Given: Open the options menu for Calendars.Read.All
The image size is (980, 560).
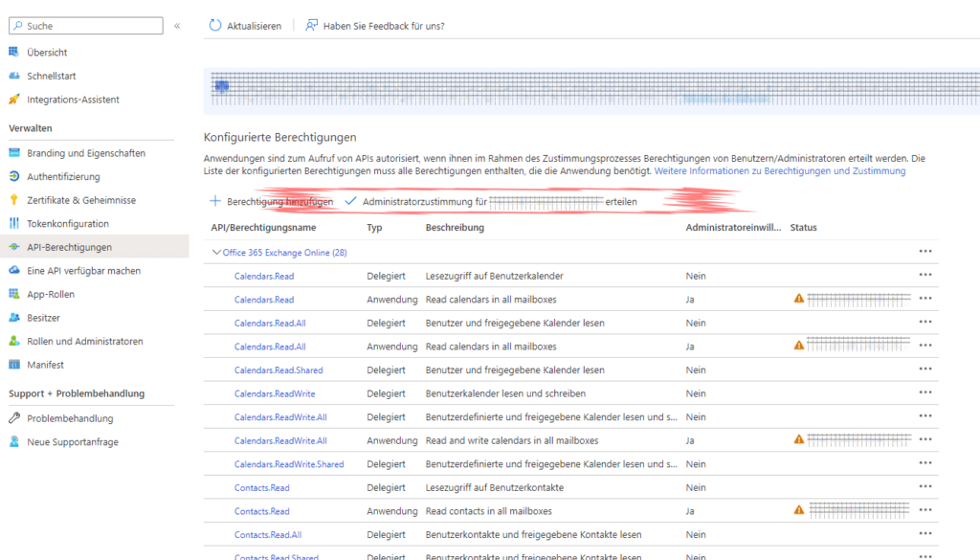Looking at the screenshot, I should (925, 322).
